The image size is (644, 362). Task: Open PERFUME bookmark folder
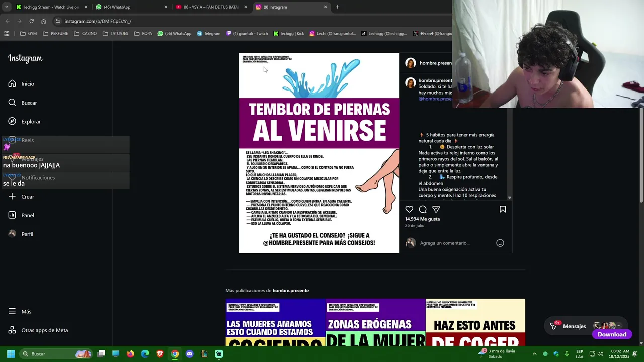pyautogui.click(x=55, y=34)
